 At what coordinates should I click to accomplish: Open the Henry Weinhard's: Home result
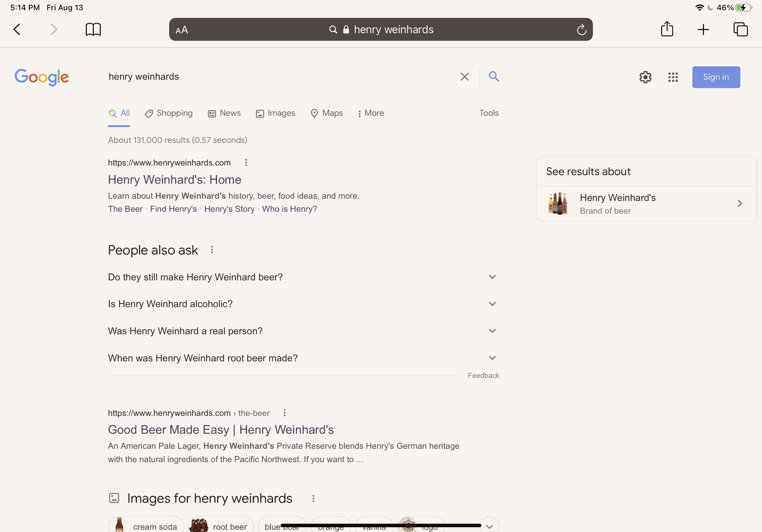coord(175,180)
